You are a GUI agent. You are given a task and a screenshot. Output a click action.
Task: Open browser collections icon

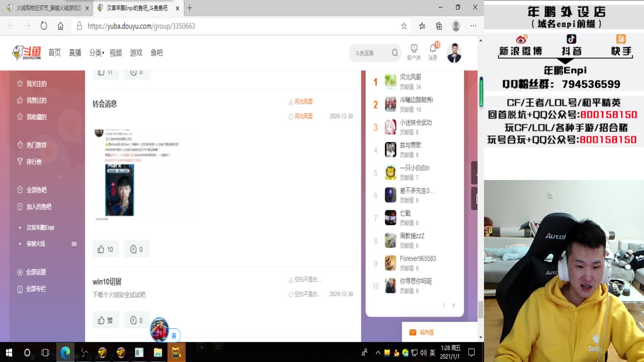point(439,26)
